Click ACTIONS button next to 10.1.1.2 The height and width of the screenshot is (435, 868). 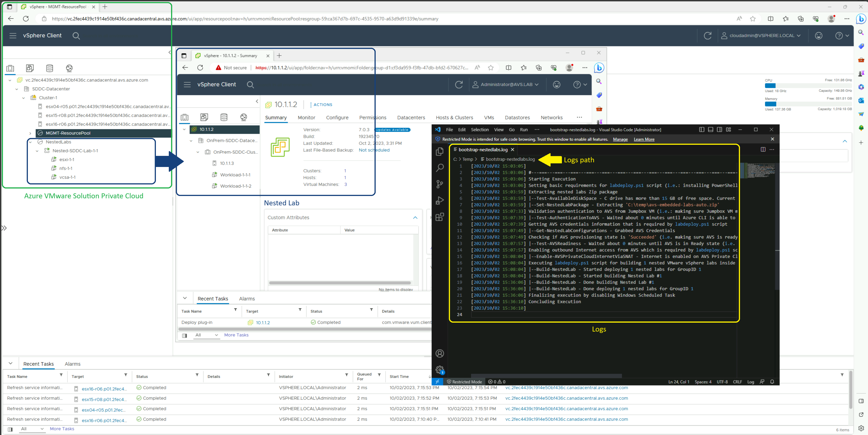[321, 105]
